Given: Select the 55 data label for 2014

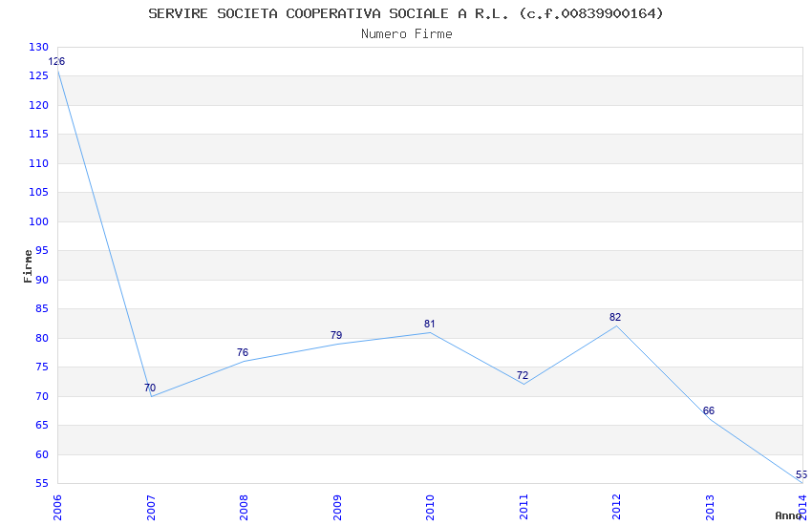Looking at the screenshot, I should pos(801,474).
